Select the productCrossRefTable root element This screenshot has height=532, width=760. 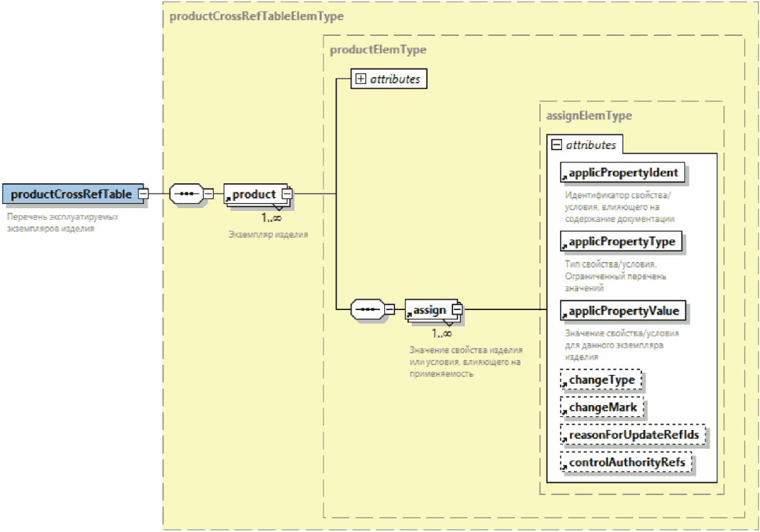[71, 194]
